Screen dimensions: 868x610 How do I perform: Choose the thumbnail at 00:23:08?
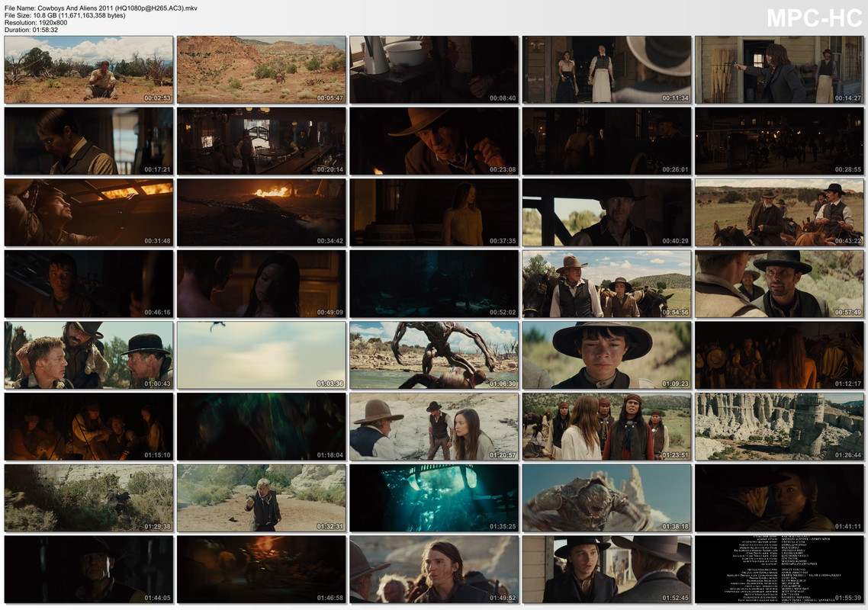(x=434, y=141)
